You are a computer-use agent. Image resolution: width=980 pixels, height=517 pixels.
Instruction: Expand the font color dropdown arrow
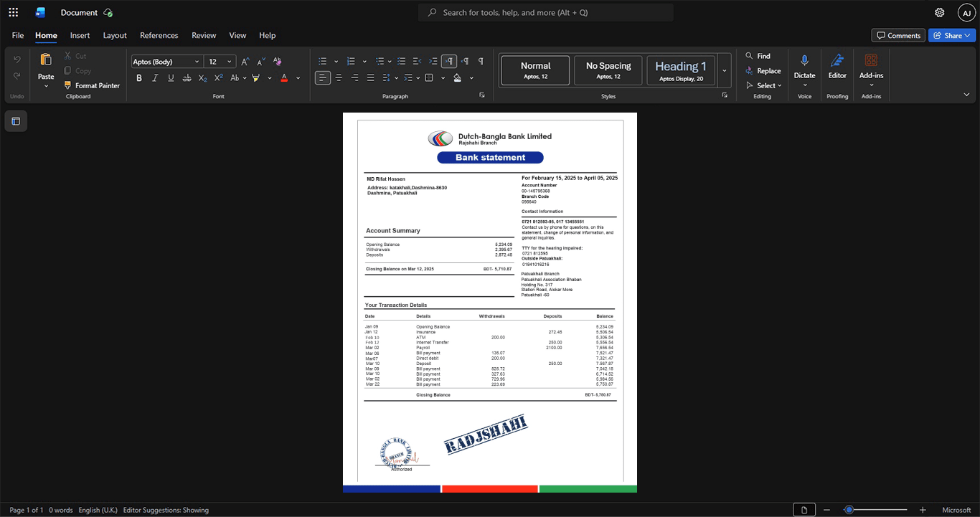(x=298, y=77)
